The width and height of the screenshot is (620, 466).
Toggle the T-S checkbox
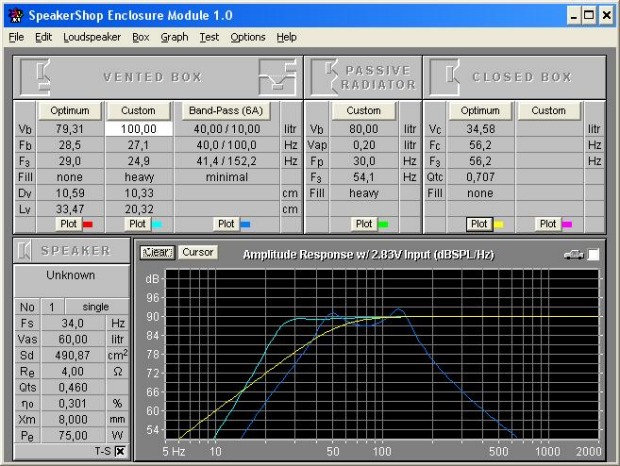click(120, 451)
